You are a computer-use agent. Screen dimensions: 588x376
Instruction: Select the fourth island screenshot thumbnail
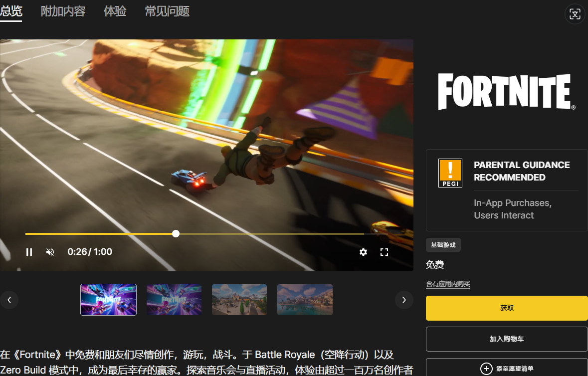[305, 300]
